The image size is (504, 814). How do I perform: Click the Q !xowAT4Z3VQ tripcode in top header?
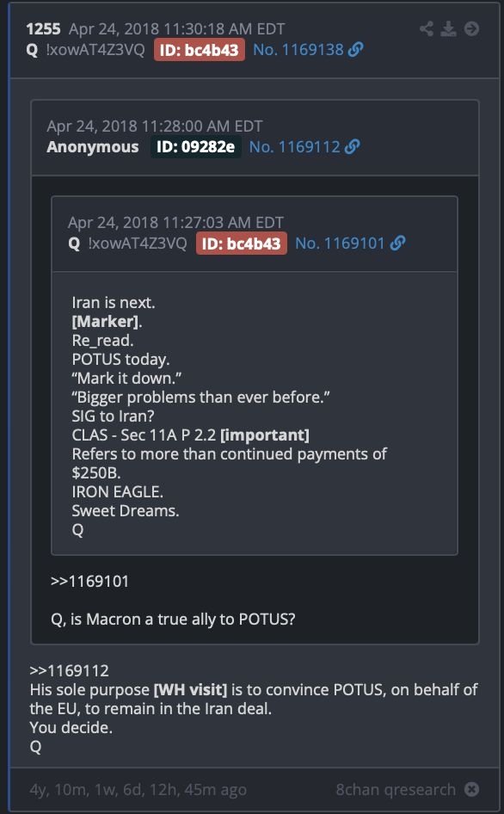(x=85, y=50)
